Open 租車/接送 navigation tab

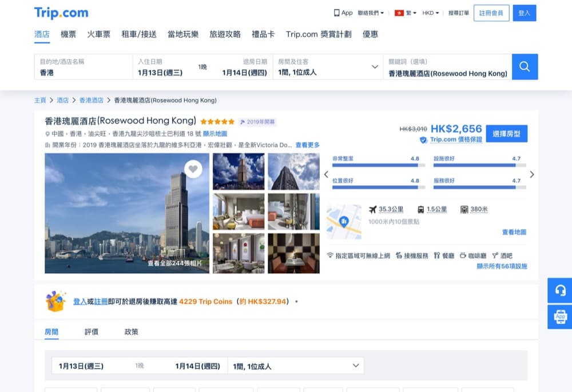click(138, 34)
